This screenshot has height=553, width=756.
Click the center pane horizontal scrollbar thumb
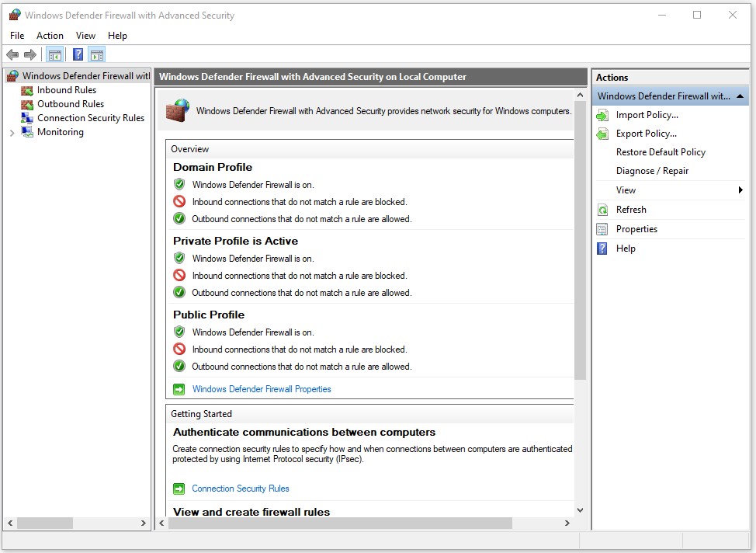click(x=340, y=523)
